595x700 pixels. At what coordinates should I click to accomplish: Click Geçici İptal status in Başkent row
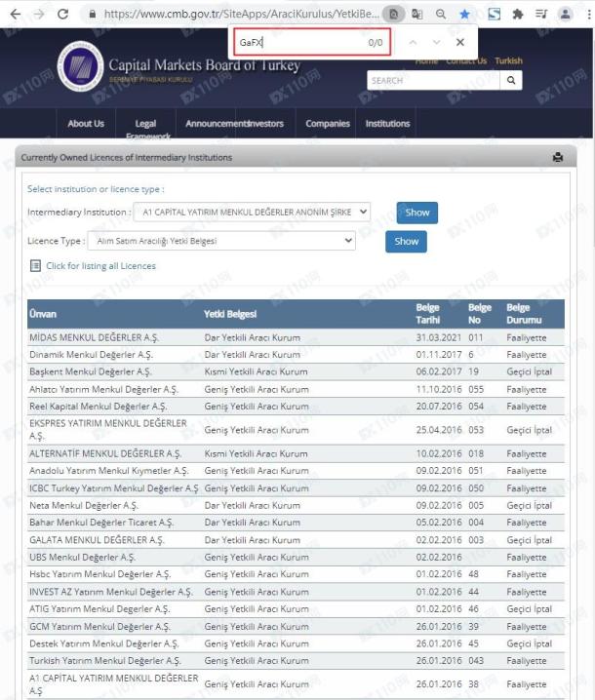(x=530, y=371)
